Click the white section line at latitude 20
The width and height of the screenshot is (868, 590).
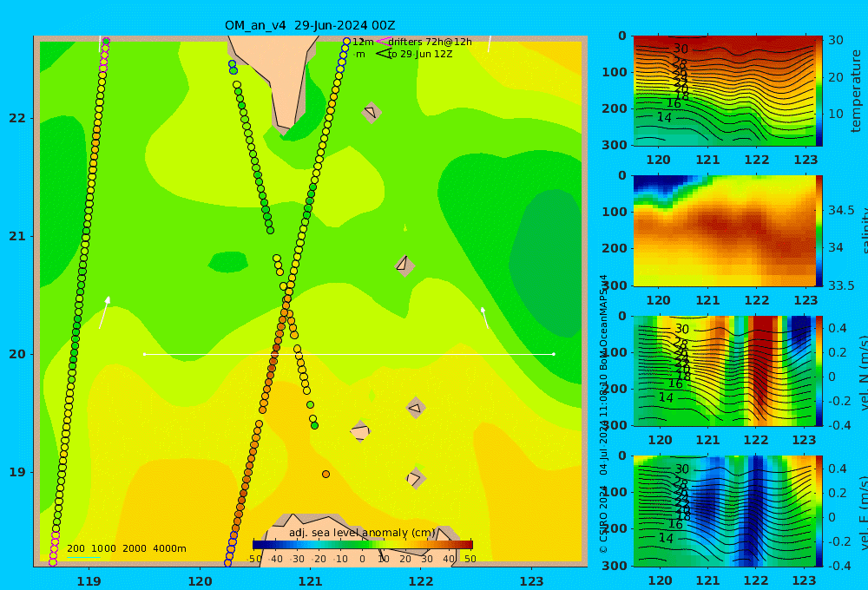[x=349, y=354]
